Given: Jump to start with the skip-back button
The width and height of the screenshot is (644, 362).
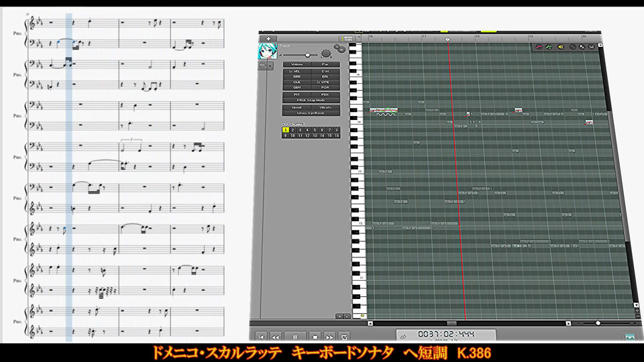Looking at the screenshot, I should pos(262,337).
